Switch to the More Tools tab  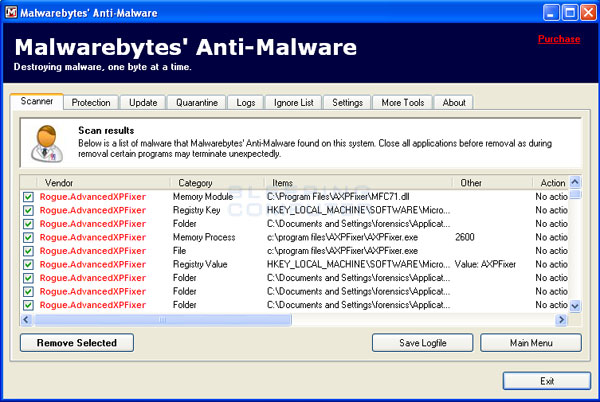403,103
